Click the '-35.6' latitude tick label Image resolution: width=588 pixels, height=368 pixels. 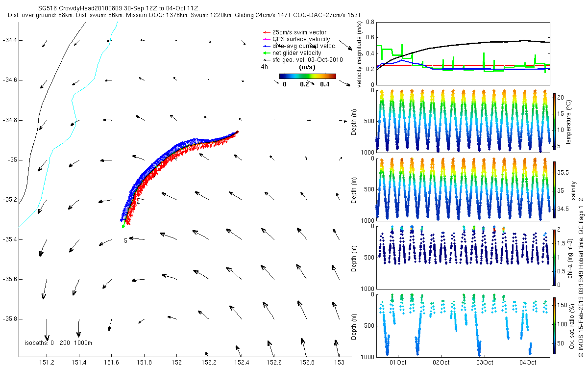(10, 279)
